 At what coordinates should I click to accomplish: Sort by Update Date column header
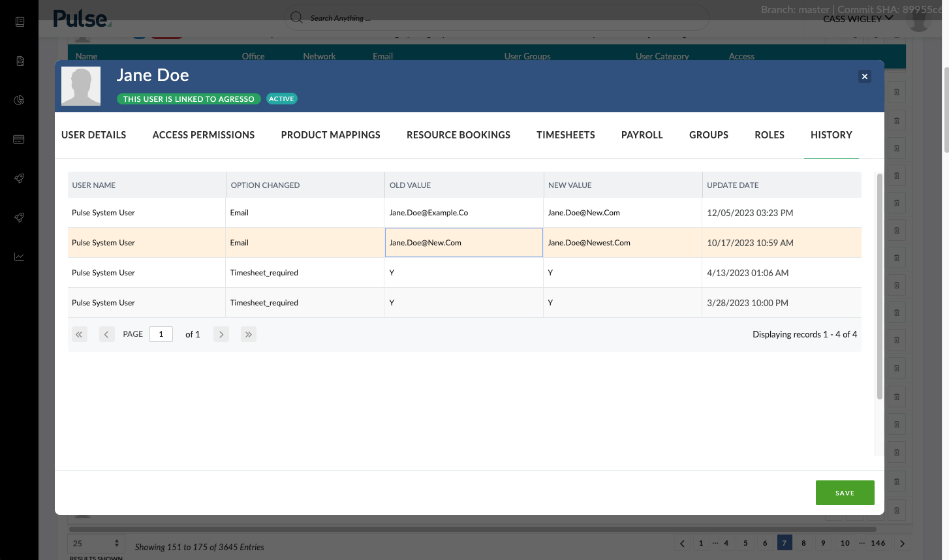tap(782, 185)
